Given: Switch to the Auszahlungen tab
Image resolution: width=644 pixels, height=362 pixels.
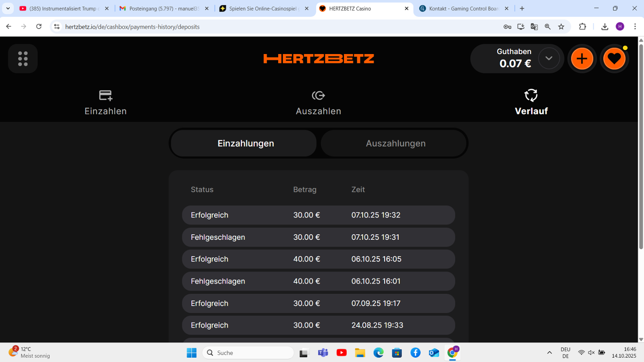Looking at the screenshot, I should (395, 143).
